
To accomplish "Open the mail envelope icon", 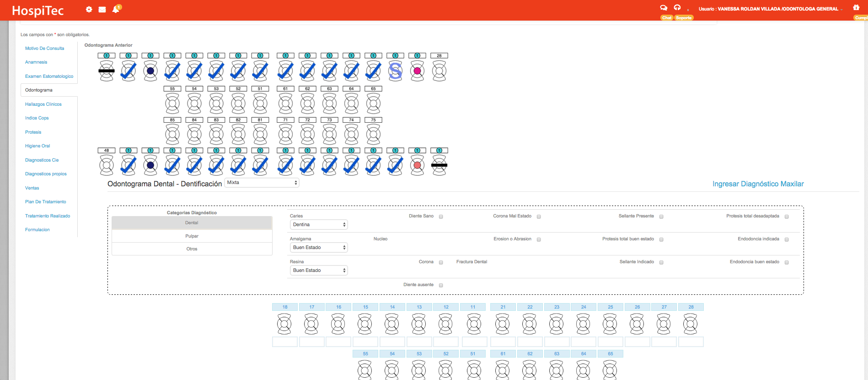I will pyautogui.click(x=102, y=10).
